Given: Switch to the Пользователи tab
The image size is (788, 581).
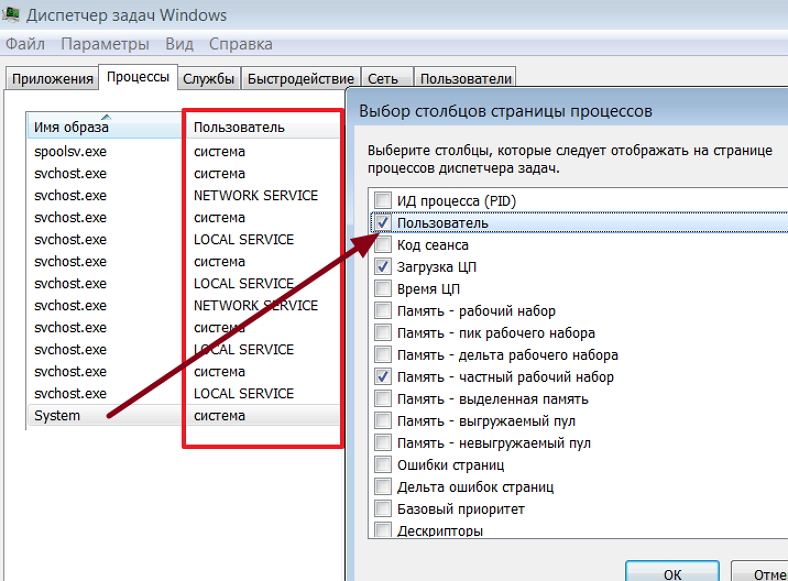Looking at the screenshot, I should pos(466,79).
